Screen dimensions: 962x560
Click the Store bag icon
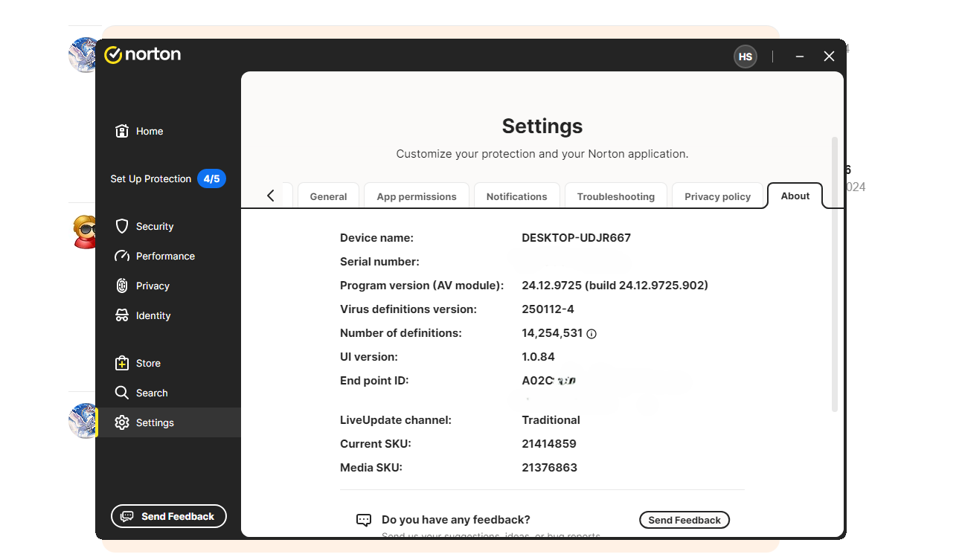click(122, 363)
